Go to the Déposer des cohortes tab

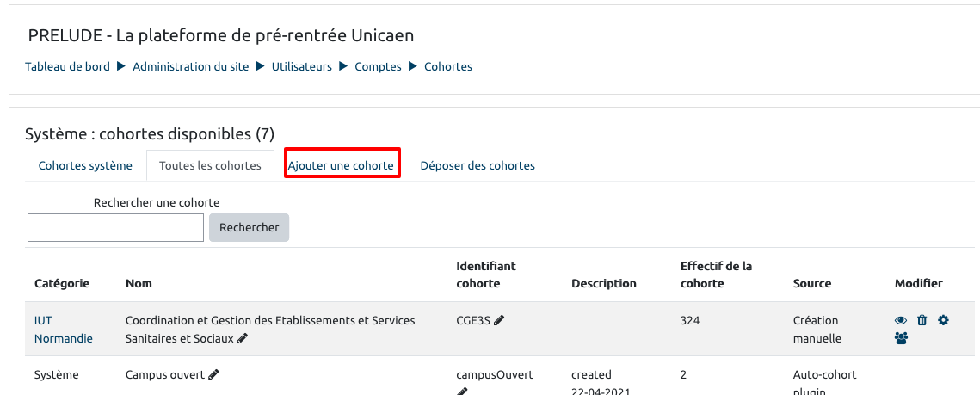tap(478, 165)
